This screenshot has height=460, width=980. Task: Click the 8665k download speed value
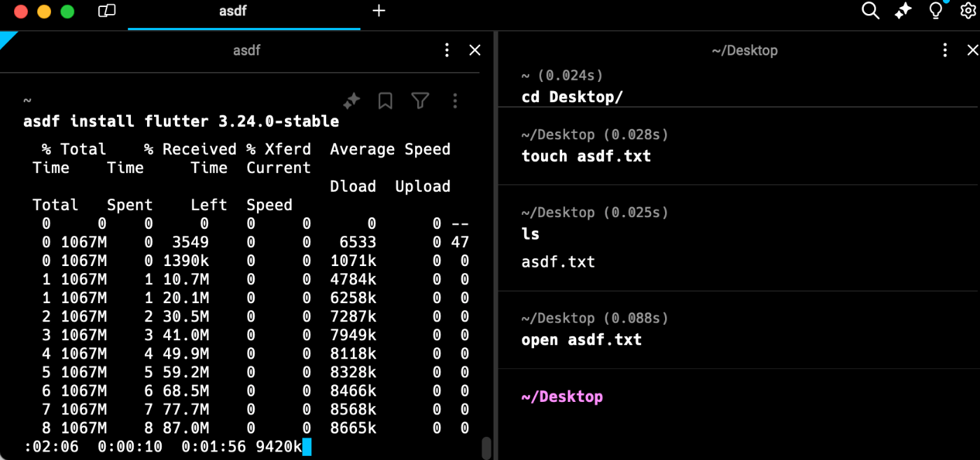[353, 428]
